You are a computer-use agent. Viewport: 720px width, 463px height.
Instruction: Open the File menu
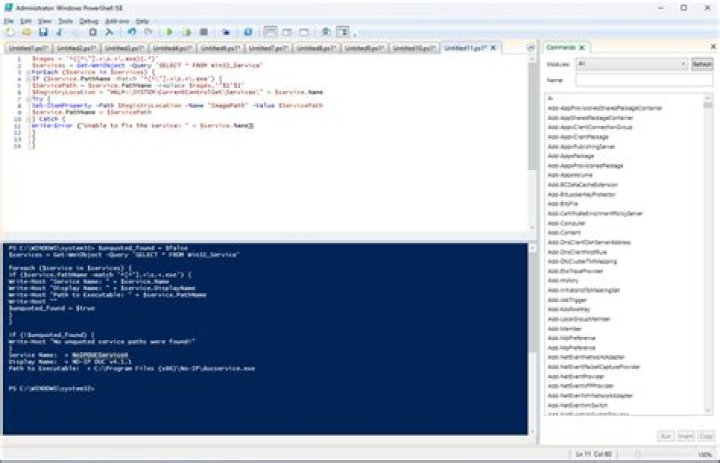(9, 21)
